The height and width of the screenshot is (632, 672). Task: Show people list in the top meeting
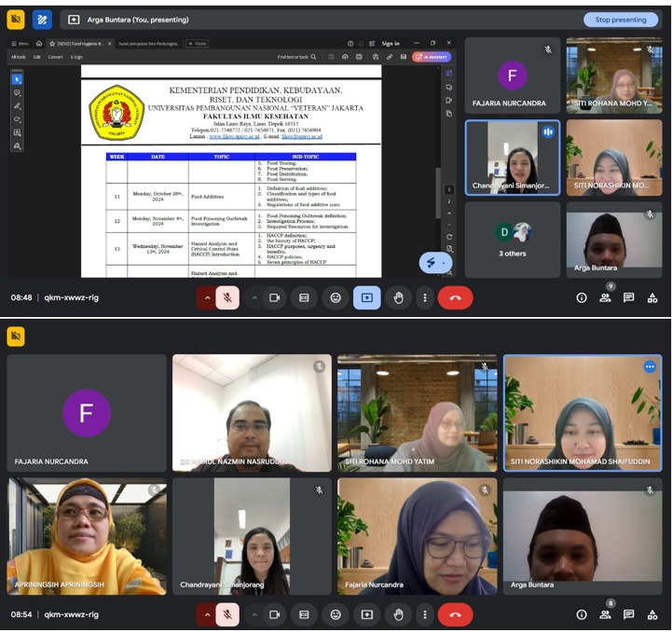coord(606,298)
